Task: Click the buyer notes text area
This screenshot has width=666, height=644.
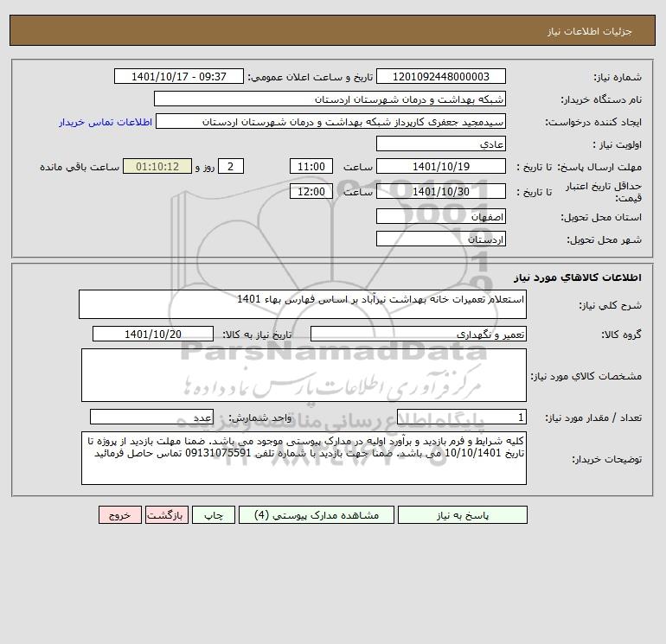Action: 304,458
